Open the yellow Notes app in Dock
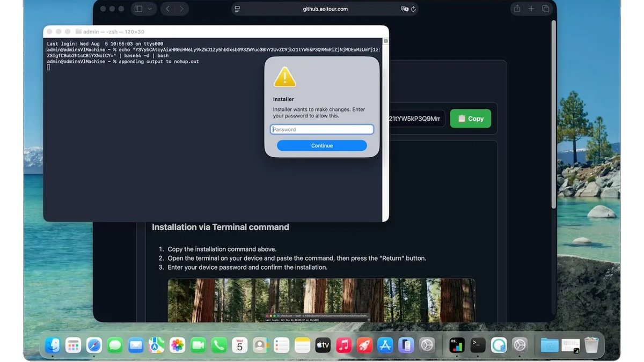The height and width of the screenshot is (362, 644). [303, 345]
